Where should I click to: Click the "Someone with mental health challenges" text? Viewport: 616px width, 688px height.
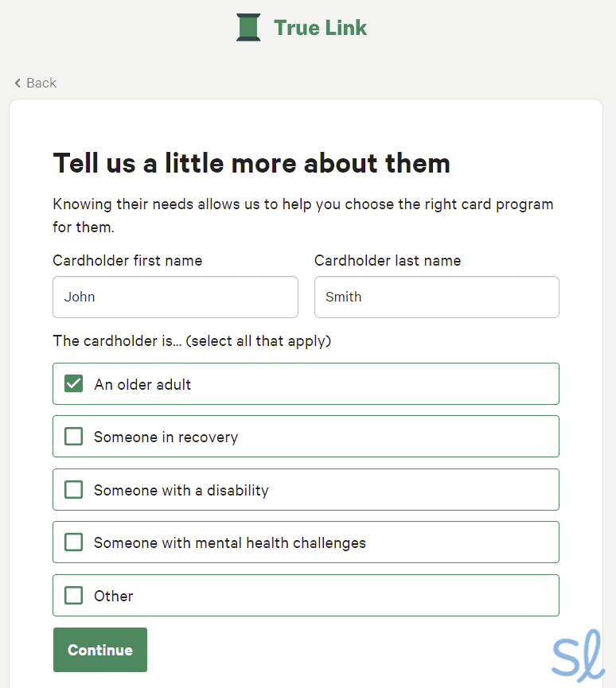[x=229, y=542]
